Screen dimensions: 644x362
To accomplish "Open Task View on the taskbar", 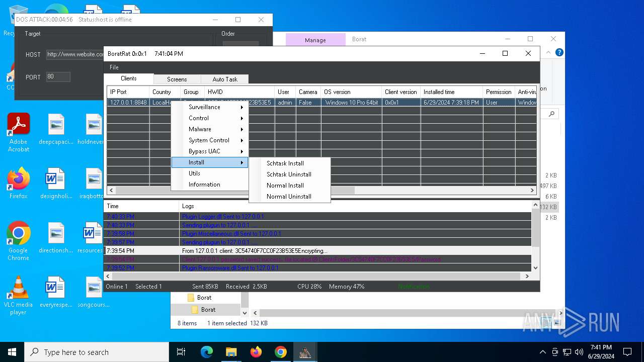I will (x=181, y=352).
